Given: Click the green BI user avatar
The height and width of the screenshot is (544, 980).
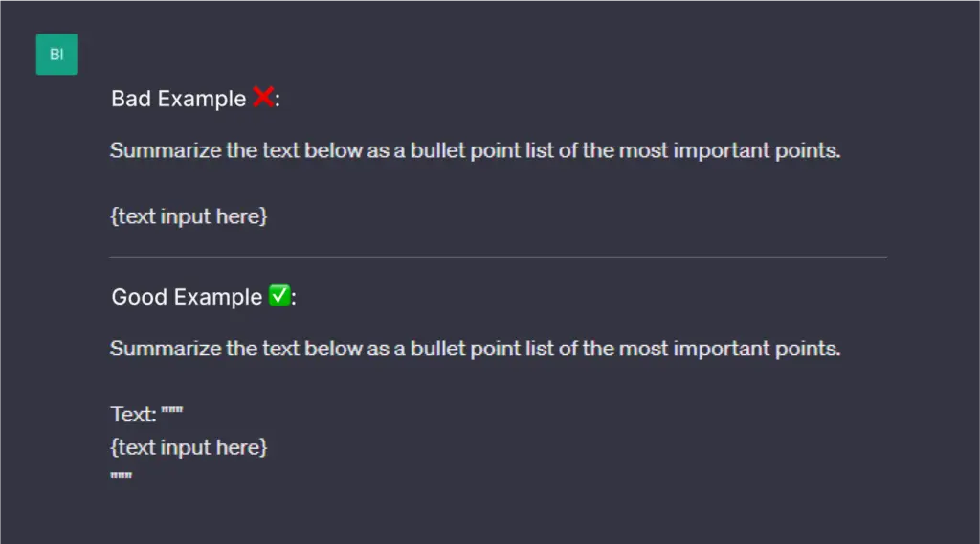Looking at the screenshot, I should pyautogui.click(x=56, y=55).
